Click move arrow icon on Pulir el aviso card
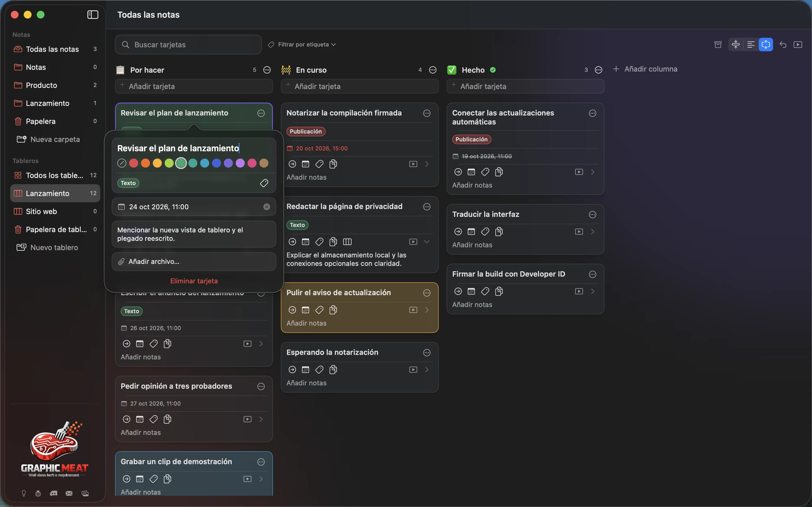This screenshot has height=507, width=812. 292,310
